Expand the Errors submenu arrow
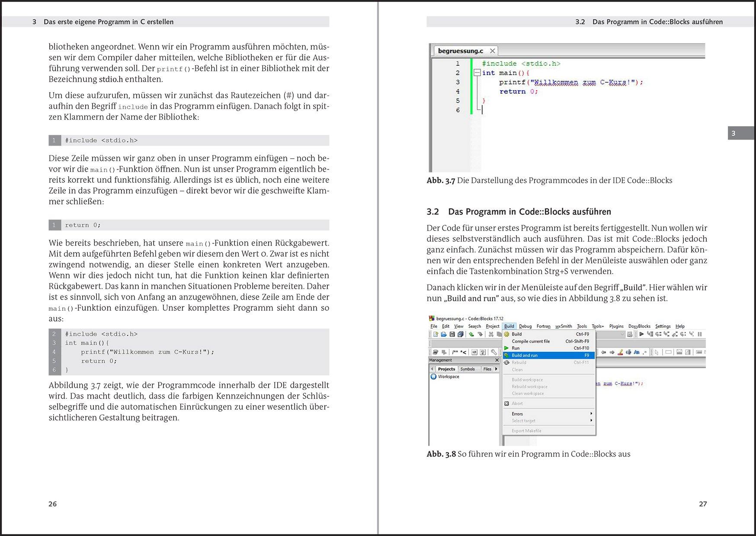 (591, 414)
